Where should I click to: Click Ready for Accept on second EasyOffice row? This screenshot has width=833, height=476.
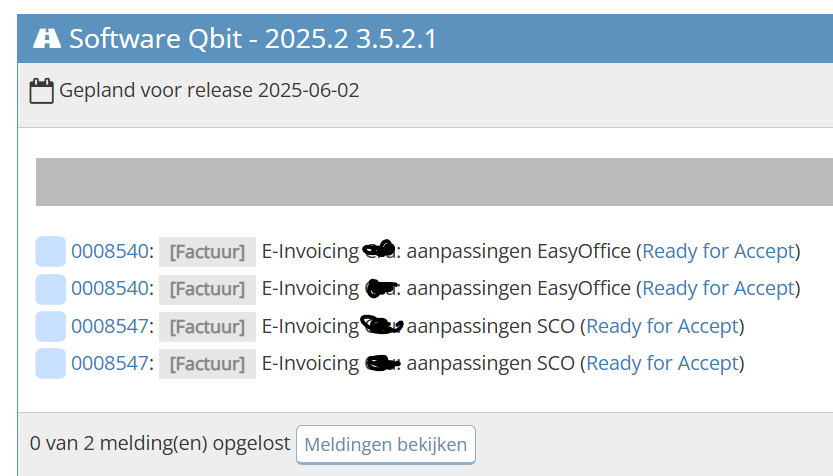(x=718, y=289)
